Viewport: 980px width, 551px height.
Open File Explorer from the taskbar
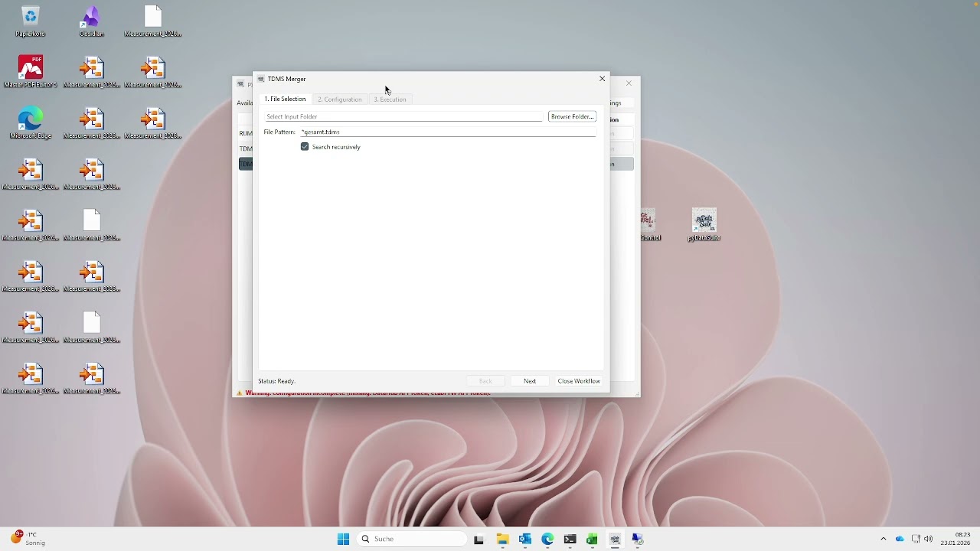tap(502, 540)
